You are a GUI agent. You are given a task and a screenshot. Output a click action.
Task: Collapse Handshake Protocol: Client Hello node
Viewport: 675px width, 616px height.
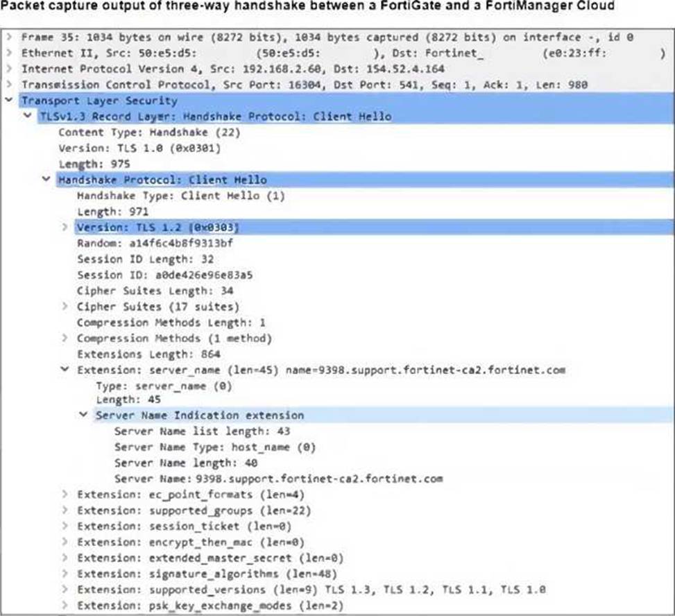[x=46, y=180]
